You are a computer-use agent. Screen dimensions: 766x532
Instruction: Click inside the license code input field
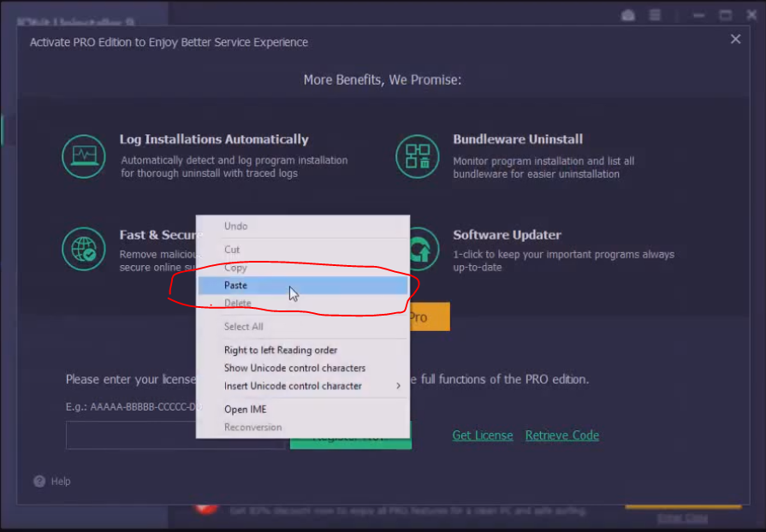coord(132,435)
